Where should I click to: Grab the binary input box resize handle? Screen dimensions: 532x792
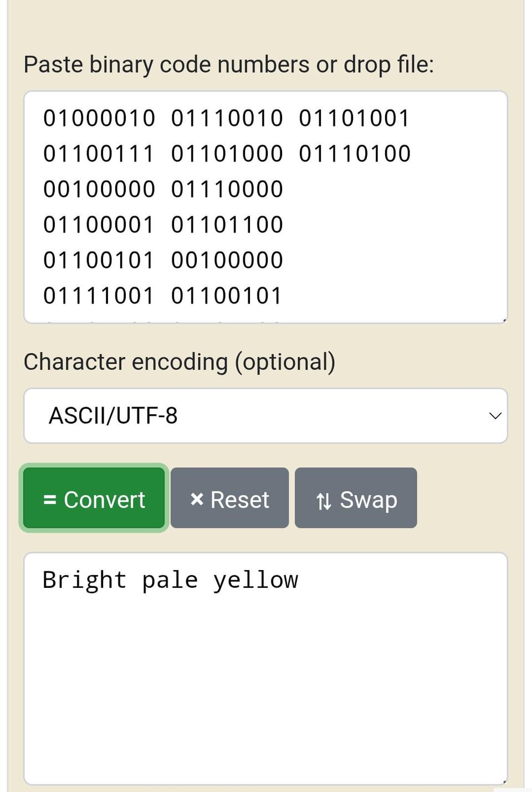pos(504,320)
